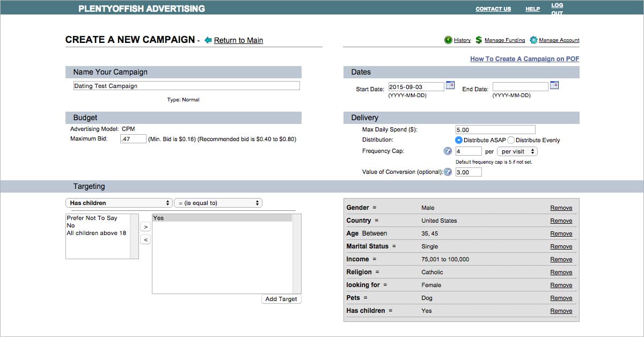Screen dimensions: 644x337
Task: Click the Value of Conversion field
Action: [x=468, y=172]
